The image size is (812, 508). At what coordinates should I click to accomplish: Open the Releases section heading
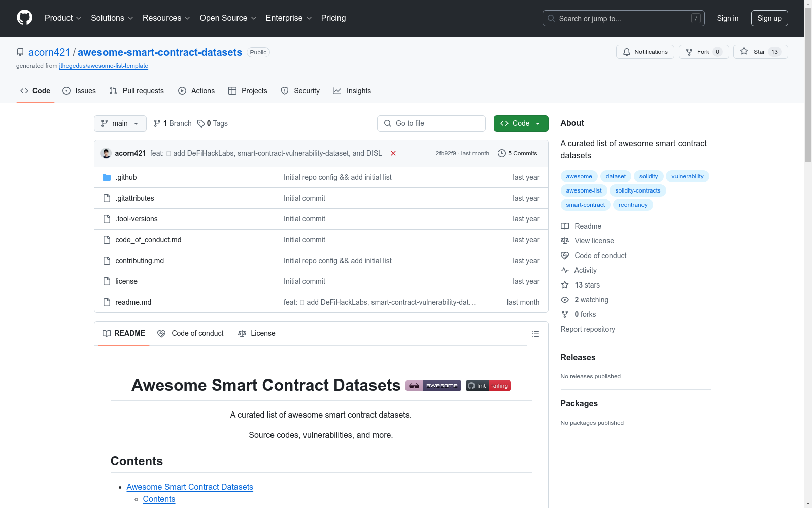click(578, 357)
